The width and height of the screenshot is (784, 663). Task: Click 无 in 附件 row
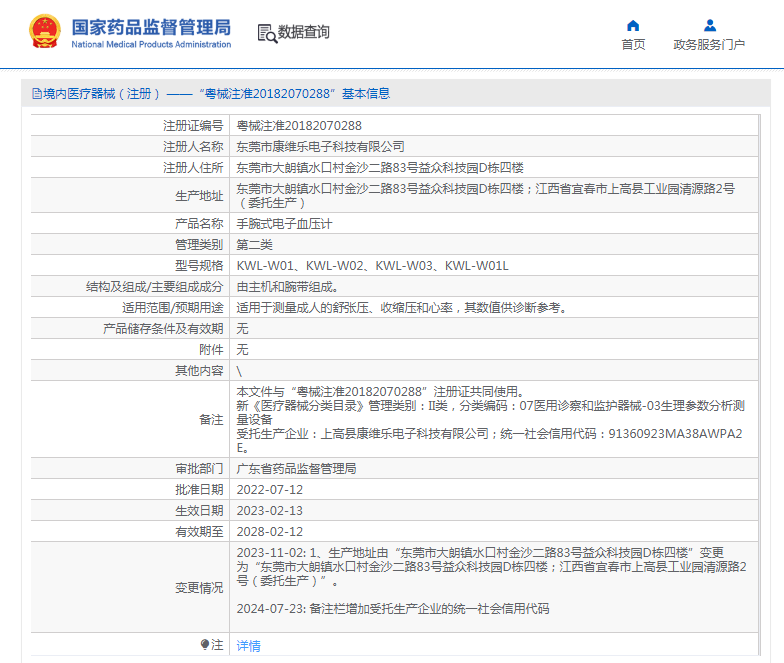(x=242, y=350)
